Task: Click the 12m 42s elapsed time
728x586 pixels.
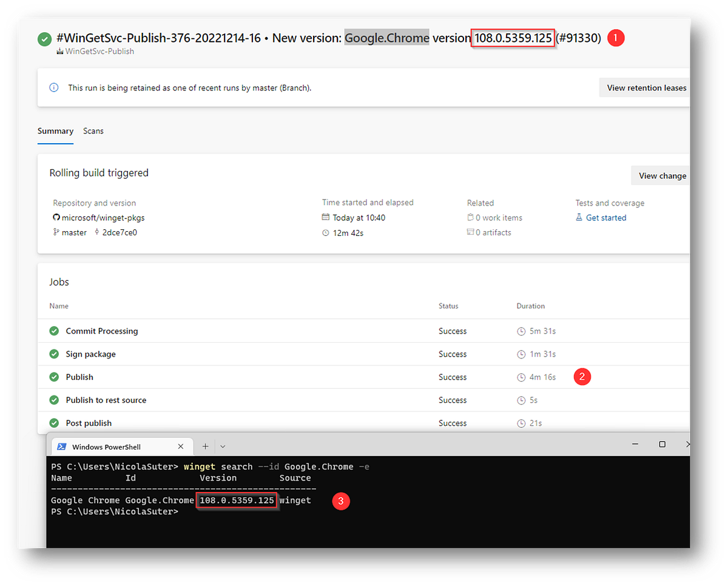Action: [x=348, y=232]
